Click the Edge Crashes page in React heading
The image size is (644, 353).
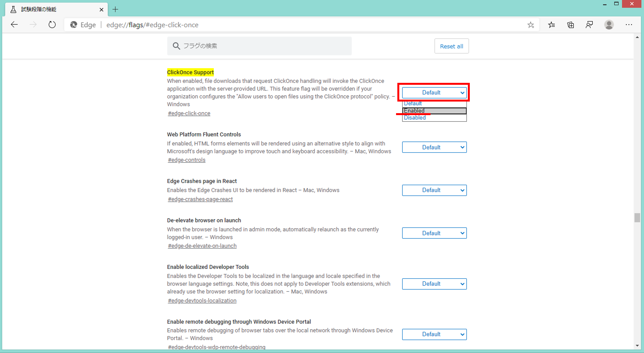[202, 181]
